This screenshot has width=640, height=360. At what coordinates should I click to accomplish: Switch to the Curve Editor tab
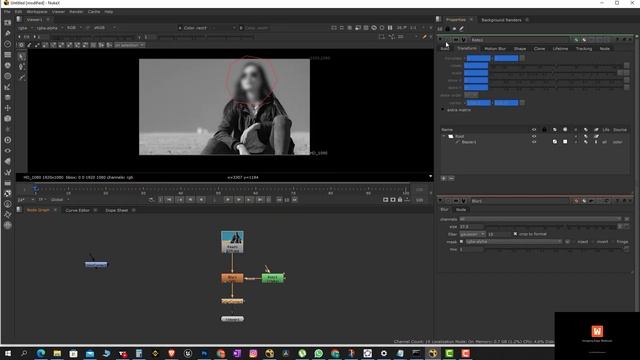(77, 210)
